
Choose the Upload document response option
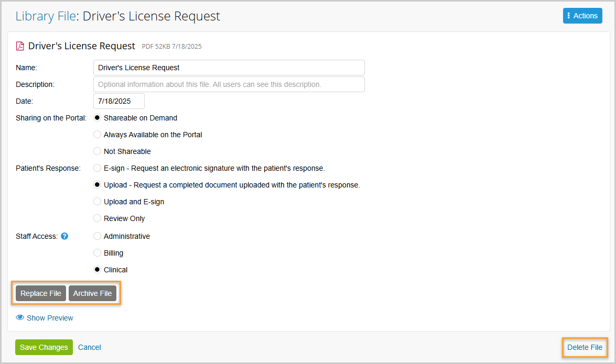pos(97,184)
